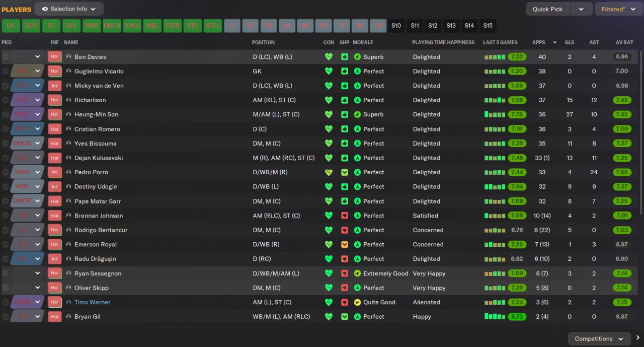Select the S1 substitute slot tab
Viewport: 644px width, 347px height.
coord(232,26)
